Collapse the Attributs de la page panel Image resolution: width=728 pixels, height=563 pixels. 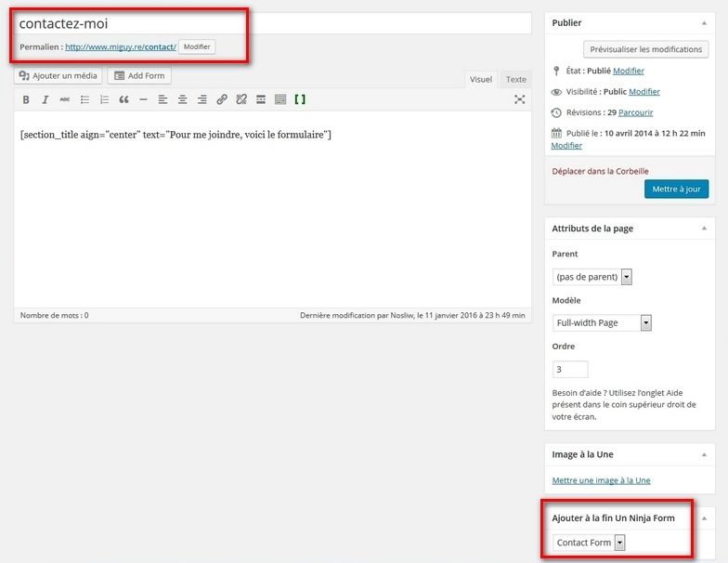click(703, 228)
